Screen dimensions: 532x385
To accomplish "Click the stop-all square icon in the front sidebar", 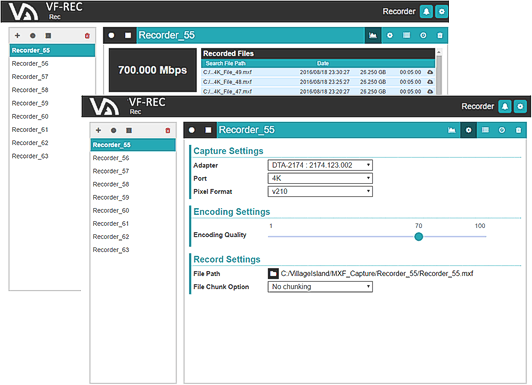I will click(x=129, y=130).
